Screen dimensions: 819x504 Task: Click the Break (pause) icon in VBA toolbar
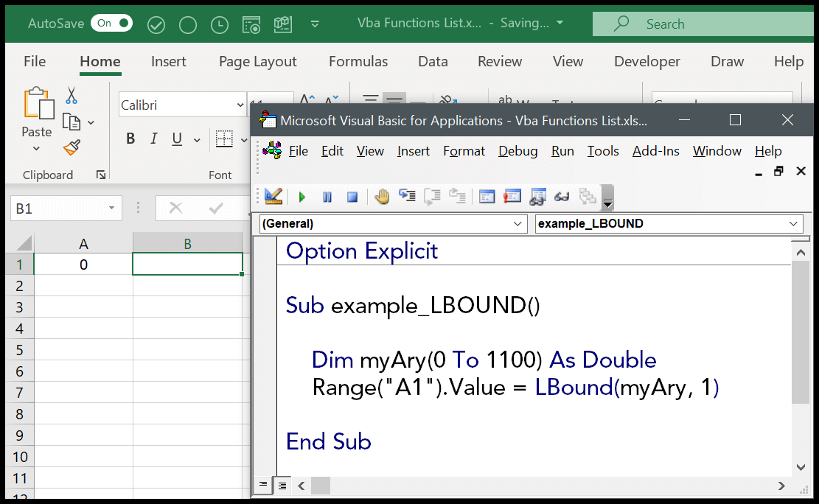327,197
